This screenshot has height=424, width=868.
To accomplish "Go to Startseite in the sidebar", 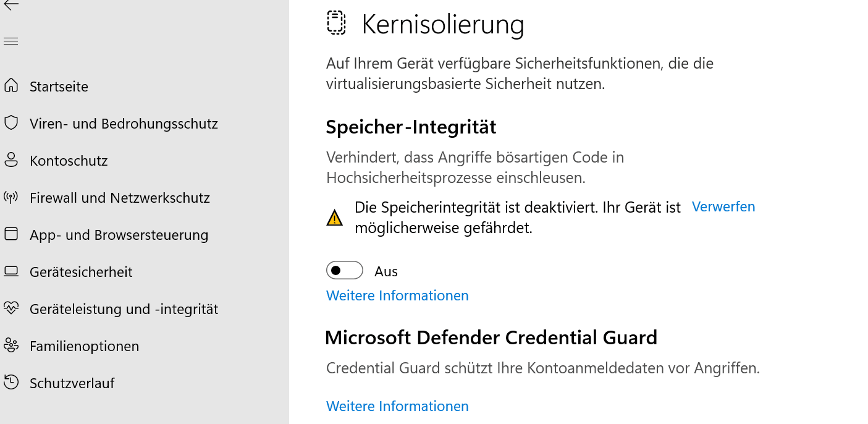I will 59,87.
